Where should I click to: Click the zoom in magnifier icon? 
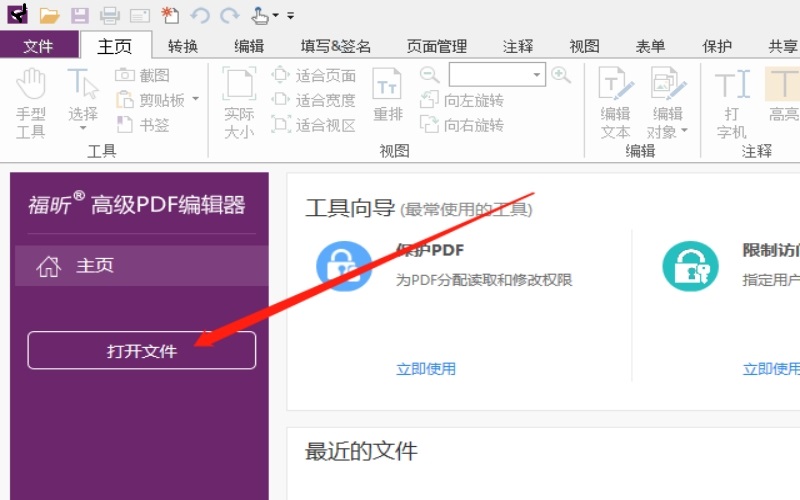coord(561,75)
